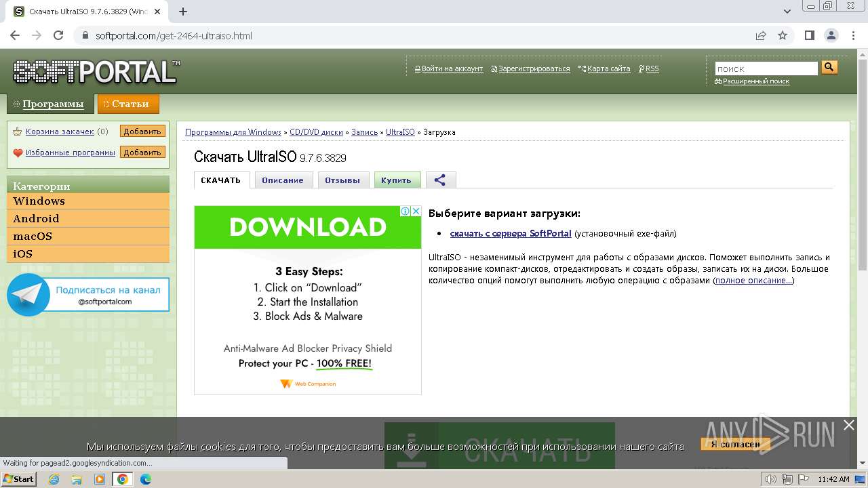Close the cookie notice banner

click(x=848, y=425)
